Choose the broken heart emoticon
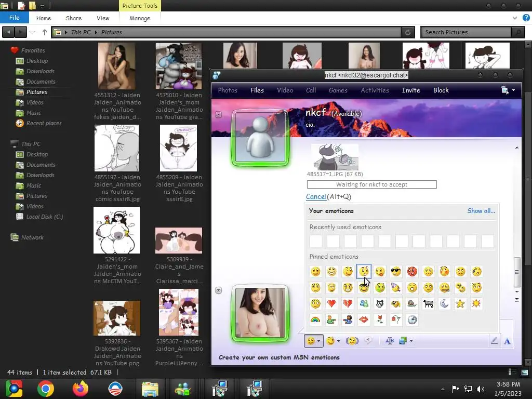 coord(348,303)
